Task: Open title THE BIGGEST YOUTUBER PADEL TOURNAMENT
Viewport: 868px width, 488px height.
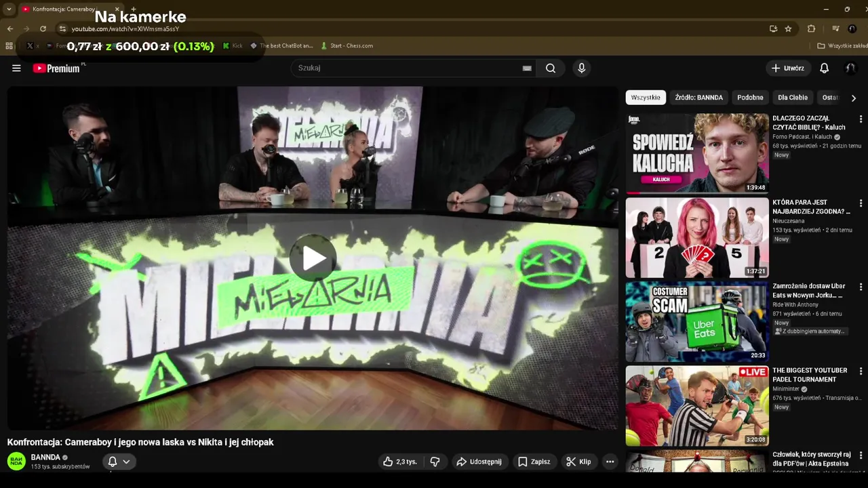Action: (x=810, y=375)
